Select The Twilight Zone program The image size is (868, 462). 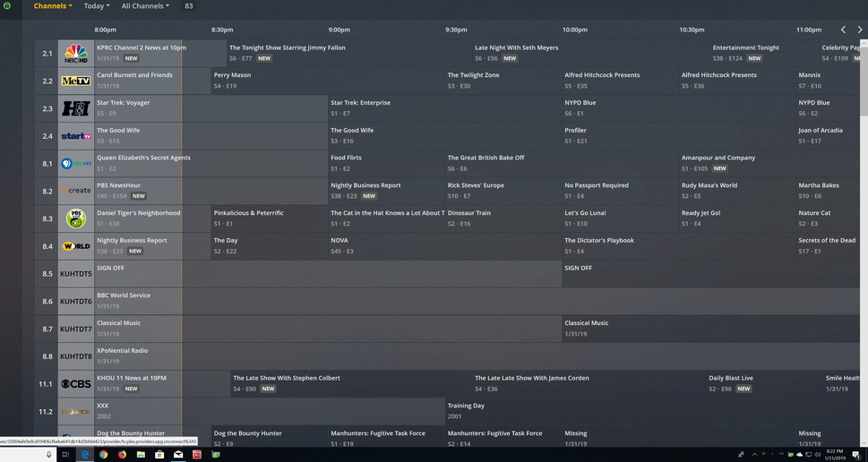[503, 81]
